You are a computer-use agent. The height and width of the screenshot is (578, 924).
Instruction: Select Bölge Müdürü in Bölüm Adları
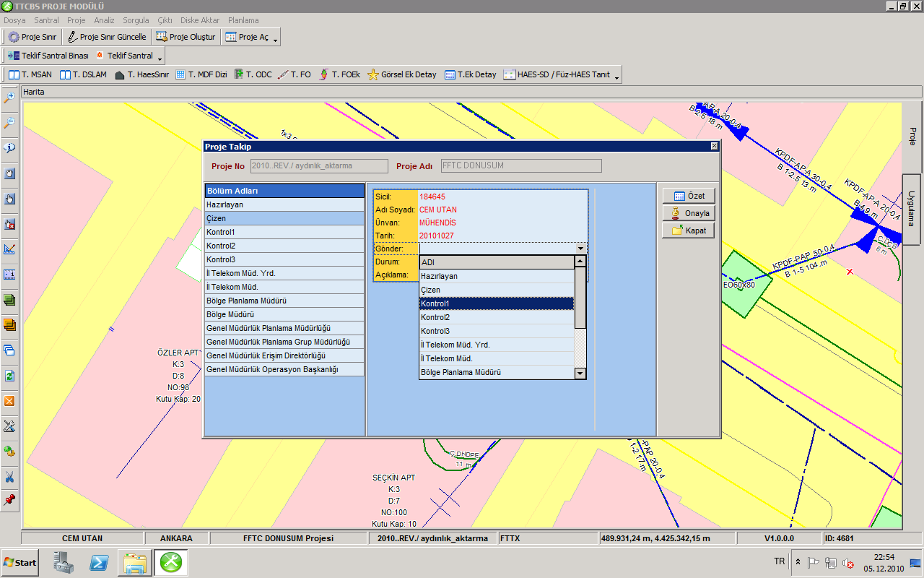click(x=284, y=314)
